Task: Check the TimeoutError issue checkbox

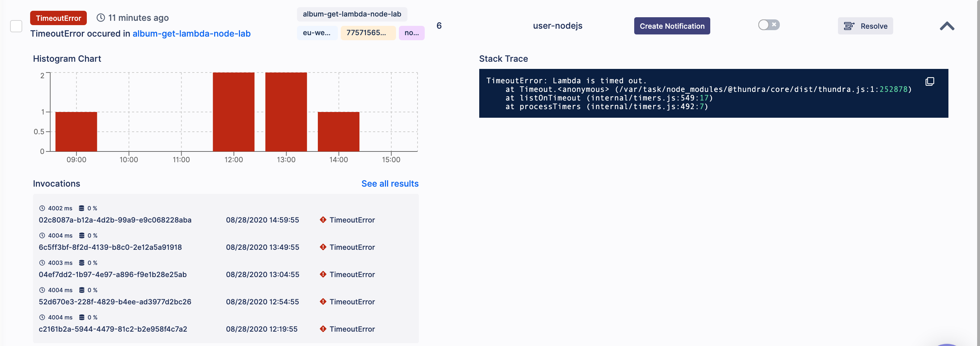Action: click(16, 26)
